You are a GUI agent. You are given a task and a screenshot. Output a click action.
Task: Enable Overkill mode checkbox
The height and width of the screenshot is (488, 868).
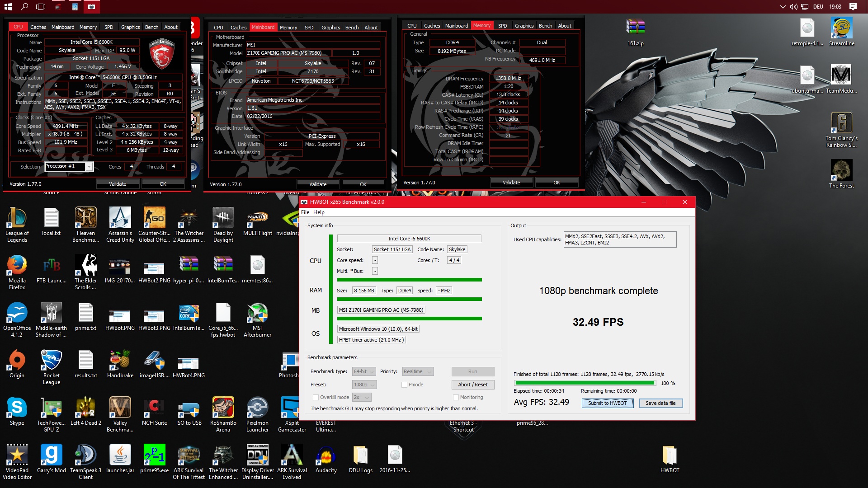click(316, 397)
